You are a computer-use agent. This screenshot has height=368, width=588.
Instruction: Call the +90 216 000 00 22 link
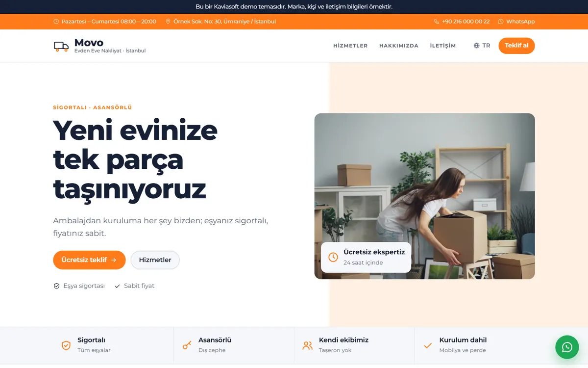(462, 22)
